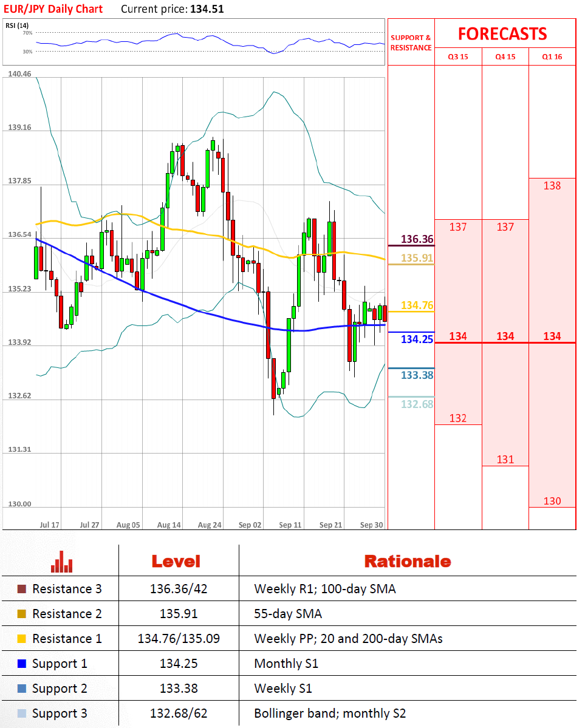
Task: Click the 130.00 price axis label
Action: pyautogui.click(x=19, y=504)
